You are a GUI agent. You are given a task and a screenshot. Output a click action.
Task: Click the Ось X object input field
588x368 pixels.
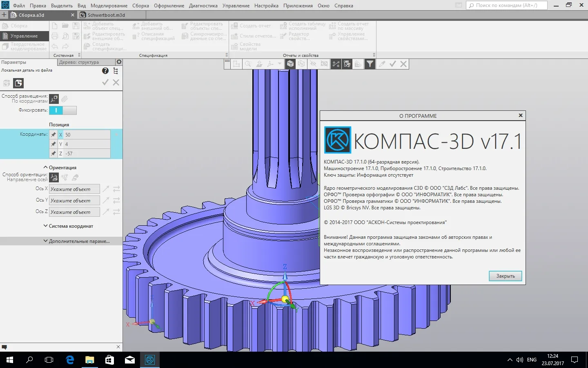click(75, 189)
